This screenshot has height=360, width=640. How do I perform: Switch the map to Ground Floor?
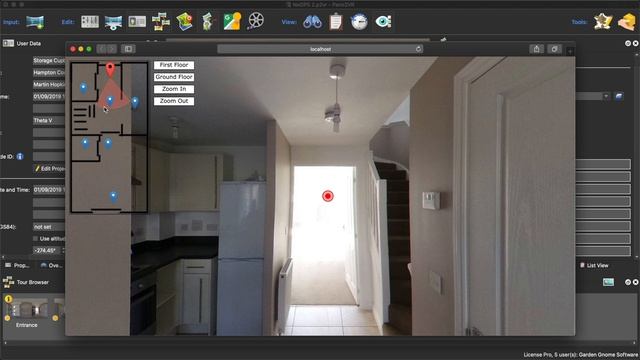(x=174, y=77)
